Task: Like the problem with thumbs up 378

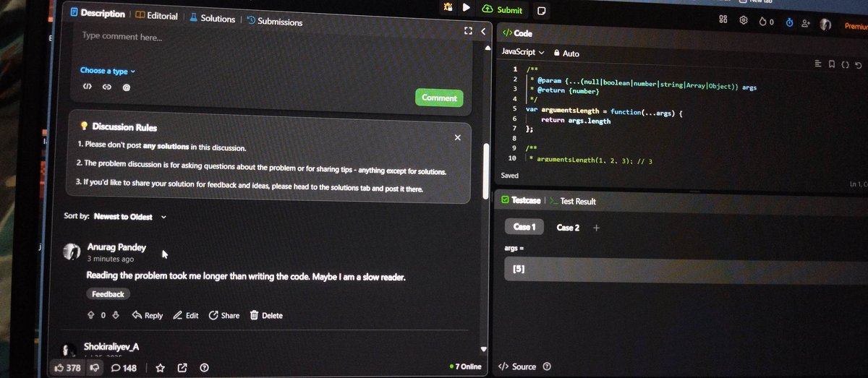Action: pos(68,368)
